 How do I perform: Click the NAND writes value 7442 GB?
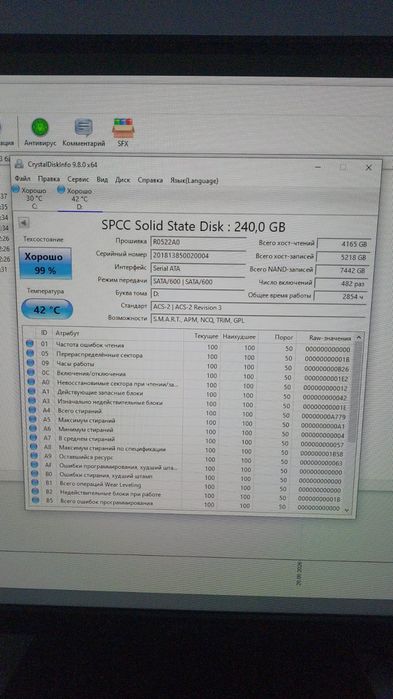pyautogui.click(x=342, y=270)
